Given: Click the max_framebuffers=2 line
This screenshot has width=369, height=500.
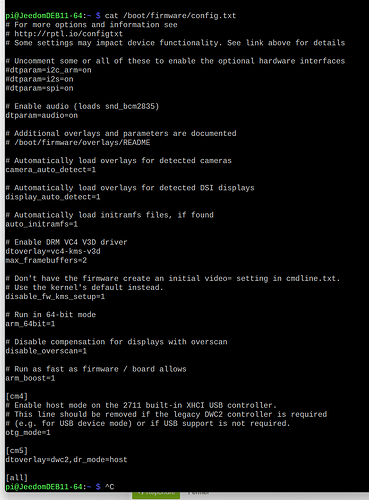Looking at the screenshot, I should 46,260.
